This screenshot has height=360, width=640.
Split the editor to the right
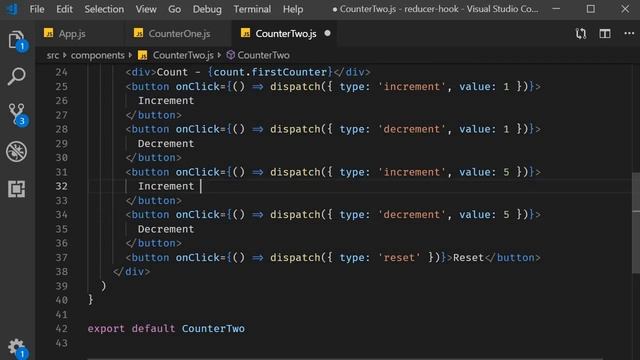[x=605, y=33]
